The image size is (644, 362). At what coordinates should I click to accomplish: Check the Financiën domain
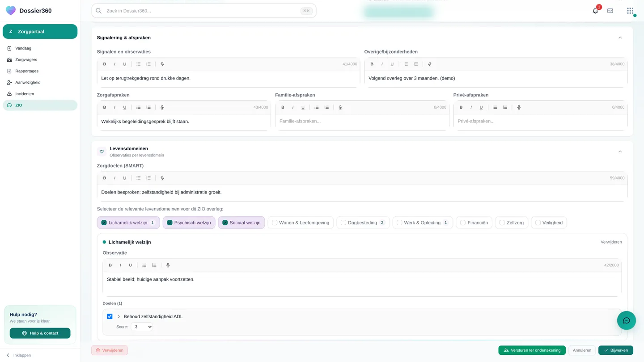point(463,223)
